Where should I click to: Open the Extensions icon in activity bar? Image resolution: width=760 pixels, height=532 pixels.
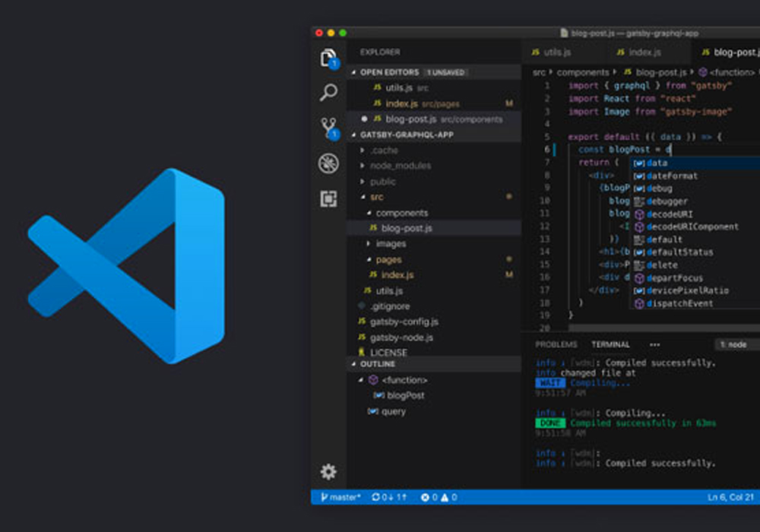(x=328, y=198)
